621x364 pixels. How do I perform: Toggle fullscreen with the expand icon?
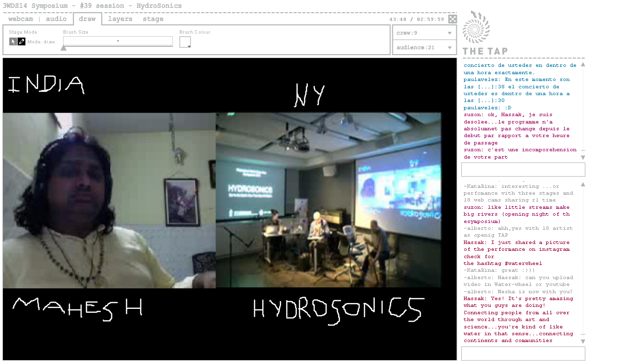point(452,19)
